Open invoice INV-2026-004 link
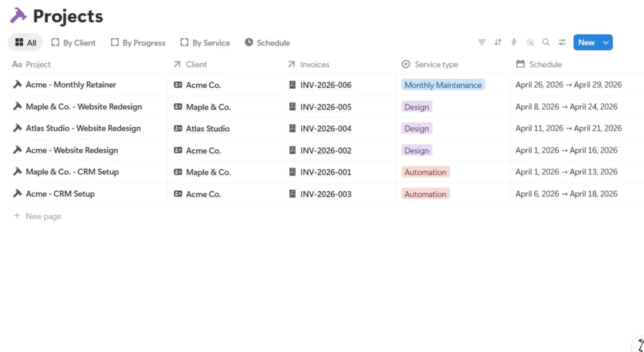644x352 pixels. pyautogui.click(x=326, y=128)
